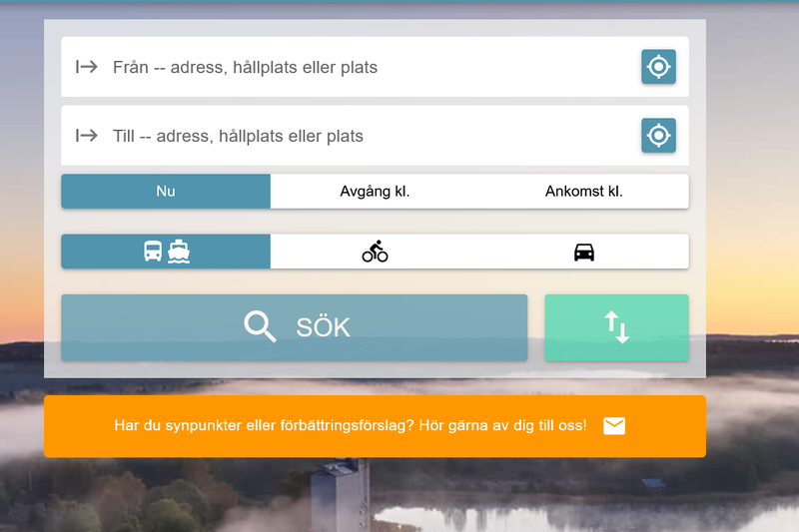The height and width of the screenshot is (532, 799).
Task: Click the magnifying glass search icon
Action: 260,326
